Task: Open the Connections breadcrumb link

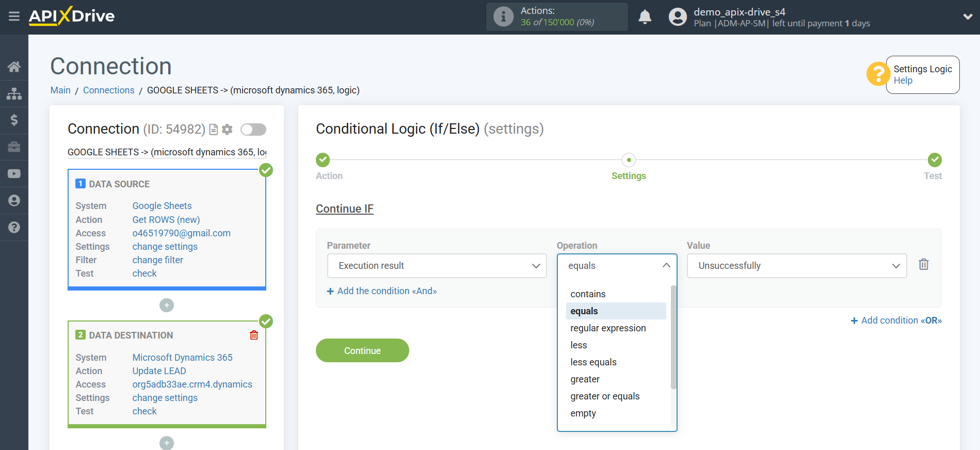Action: click(x=109, y=90)
